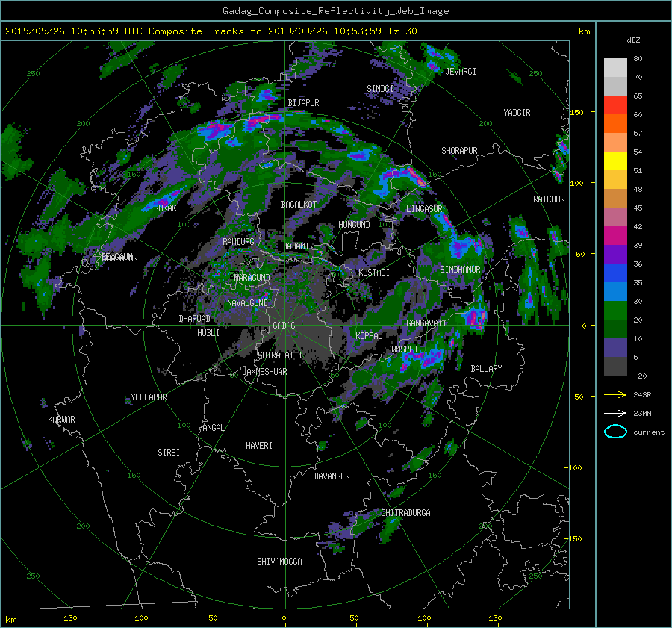Pick the purple swatch in dBZ legend
672x628 pixels.
click(615, 255)
